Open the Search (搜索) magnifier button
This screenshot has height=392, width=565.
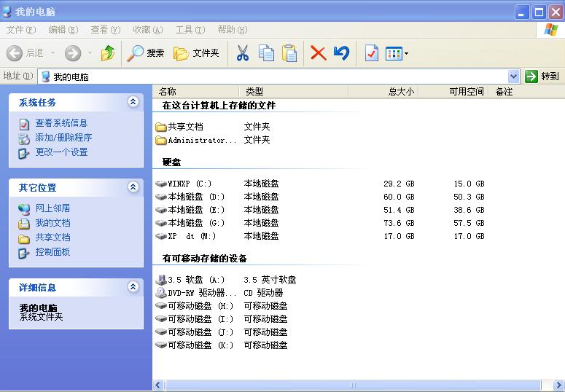[x=146, y=53]
